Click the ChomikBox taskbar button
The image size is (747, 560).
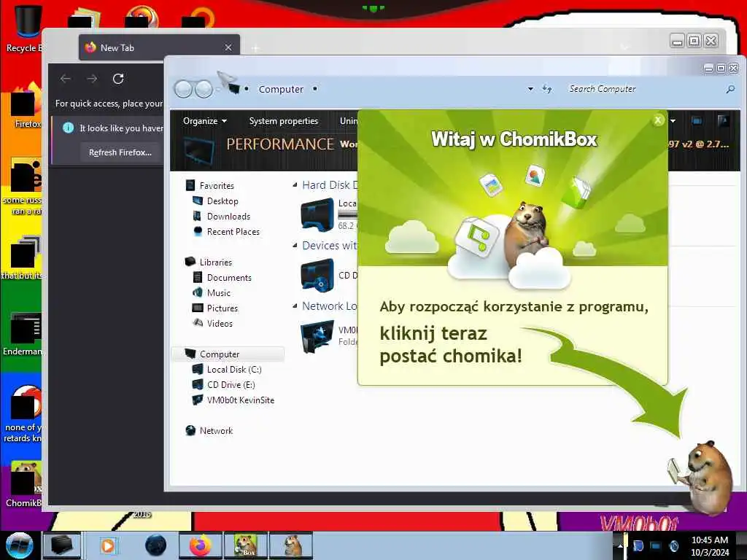[x=246, y=545]
